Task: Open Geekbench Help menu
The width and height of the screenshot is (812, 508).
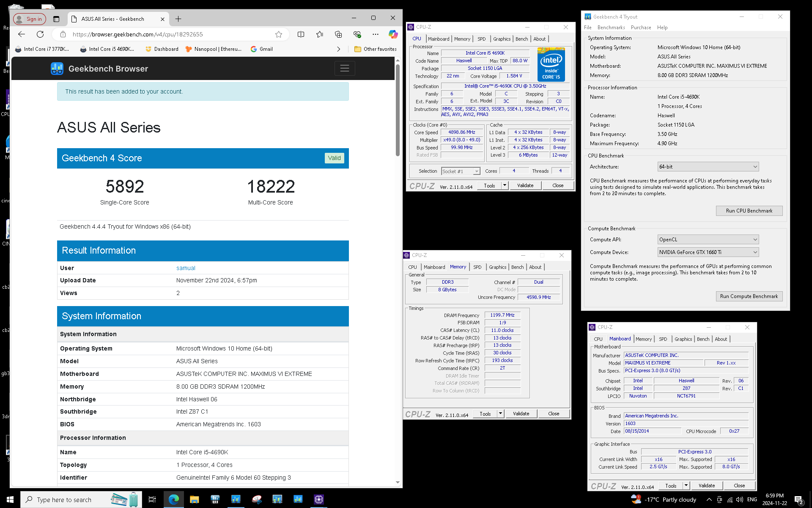Action: tap(662, 28)
